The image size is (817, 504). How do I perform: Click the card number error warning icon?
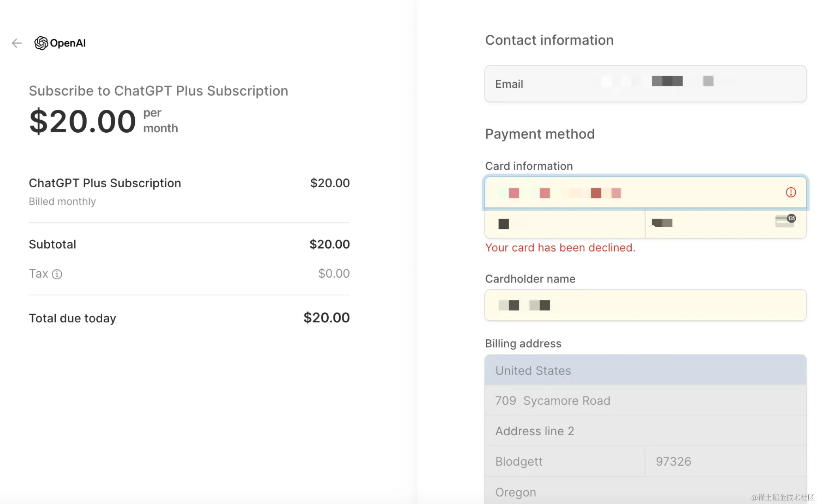click(x=791, y=192)
